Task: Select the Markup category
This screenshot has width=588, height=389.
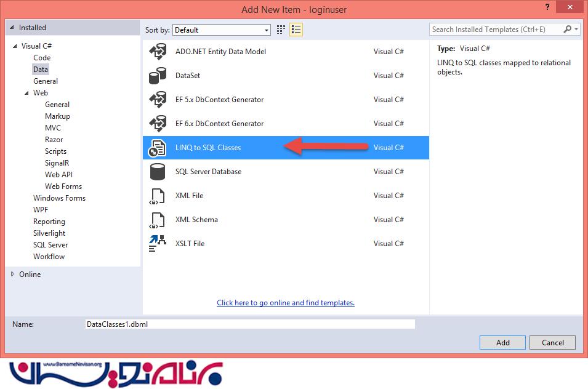Action: tap(57, 116)
